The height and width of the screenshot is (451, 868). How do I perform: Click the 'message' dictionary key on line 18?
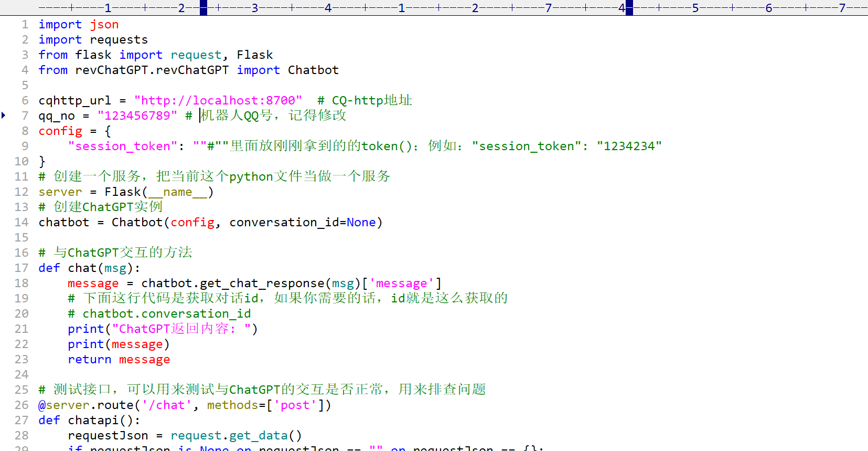click(x=401, y=283)
